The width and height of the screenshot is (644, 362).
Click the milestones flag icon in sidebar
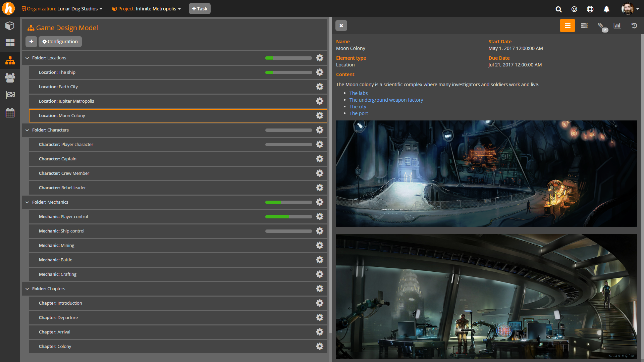point(10,95)
